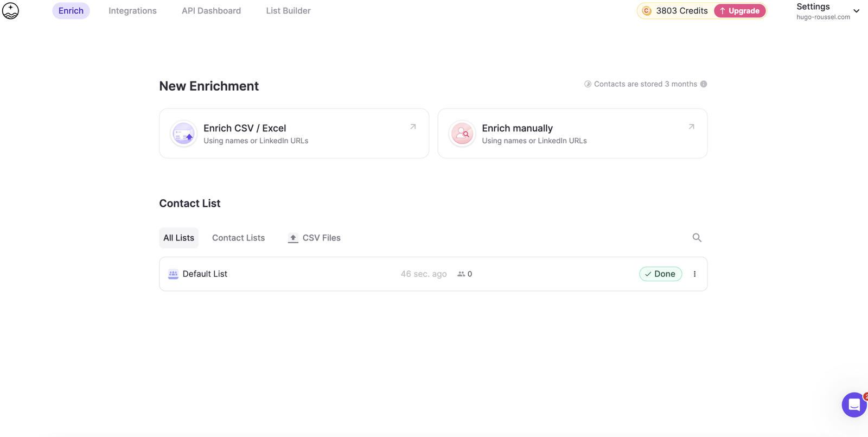Open the API Dashboard tab
Viewport: 868px width, 437px height.
pos(211,11)
